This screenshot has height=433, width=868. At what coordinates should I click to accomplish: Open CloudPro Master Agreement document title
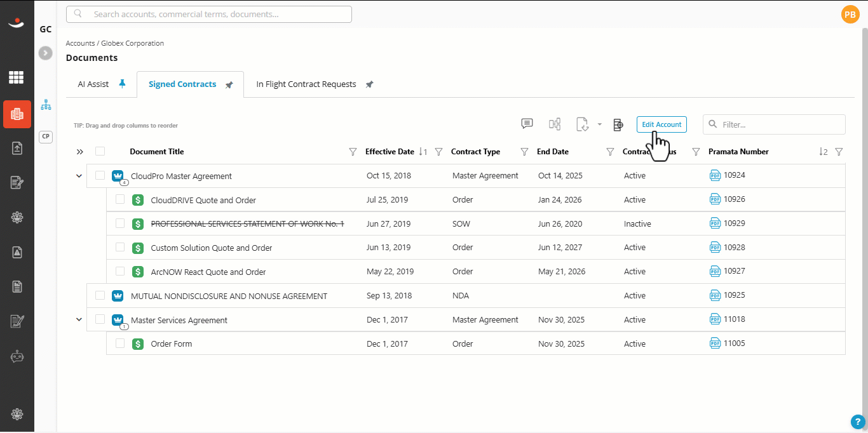pyautogui.click(x=181, y=176)
